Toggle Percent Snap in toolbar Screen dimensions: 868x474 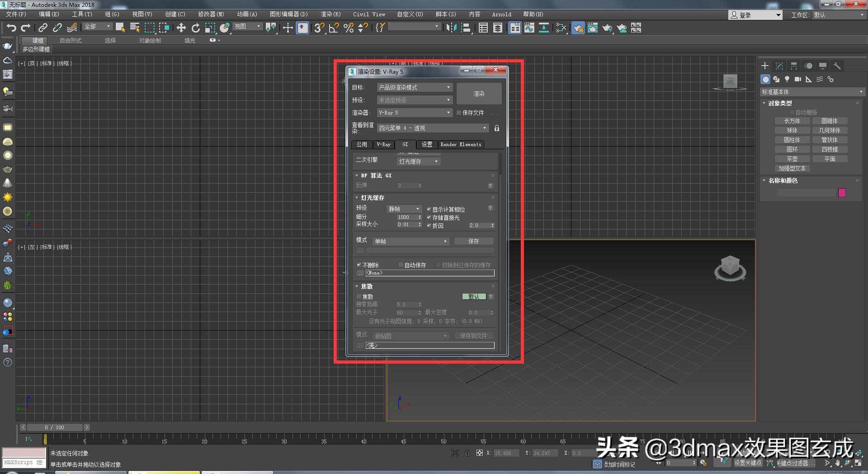[349, 28]
